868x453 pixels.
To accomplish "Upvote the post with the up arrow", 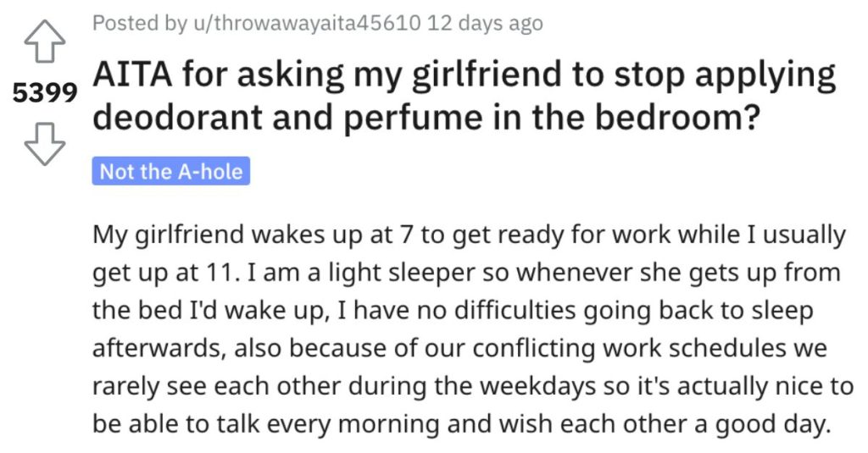I will [44, 41].
